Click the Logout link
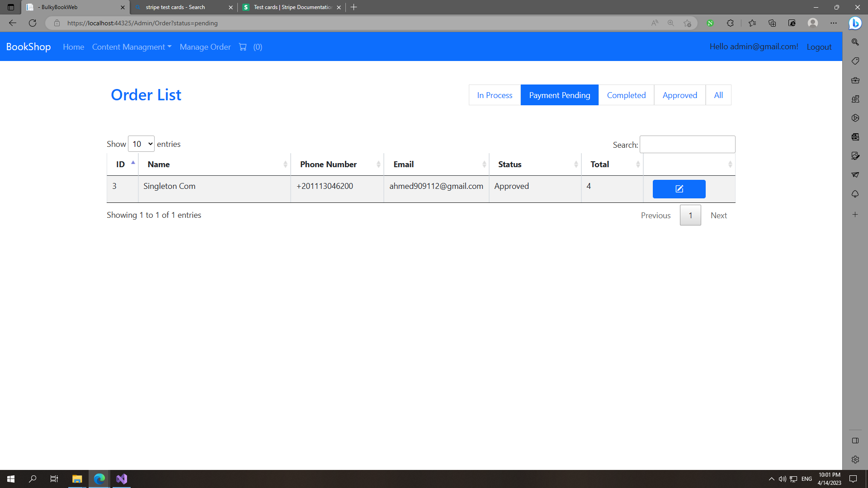 point(819,47)
